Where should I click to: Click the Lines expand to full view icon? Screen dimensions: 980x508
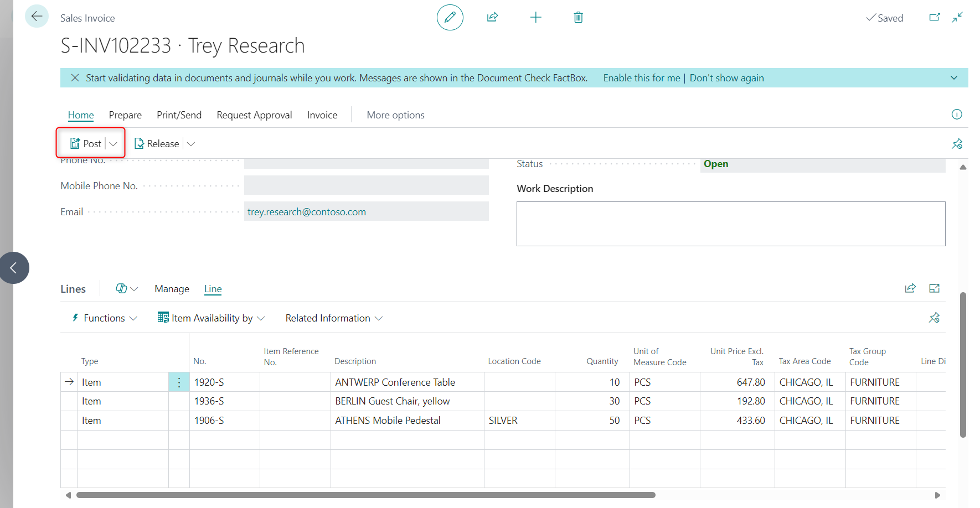point(935,288)
